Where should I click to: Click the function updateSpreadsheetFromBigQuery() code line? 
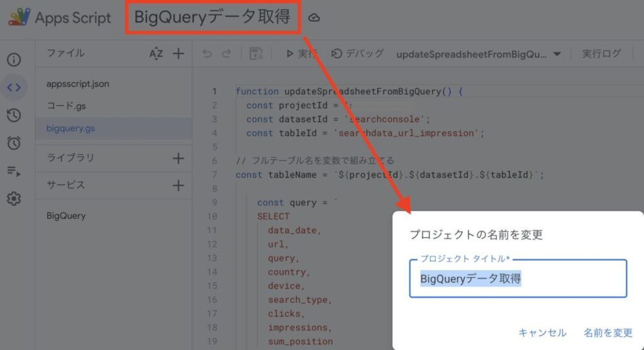[349, 91]
